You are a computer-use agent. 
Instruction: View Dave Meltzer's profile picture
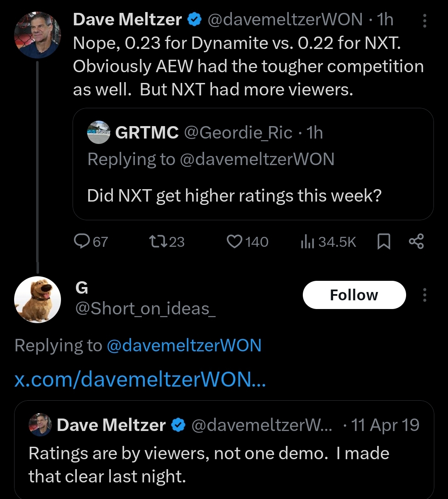tap(38, 35)
